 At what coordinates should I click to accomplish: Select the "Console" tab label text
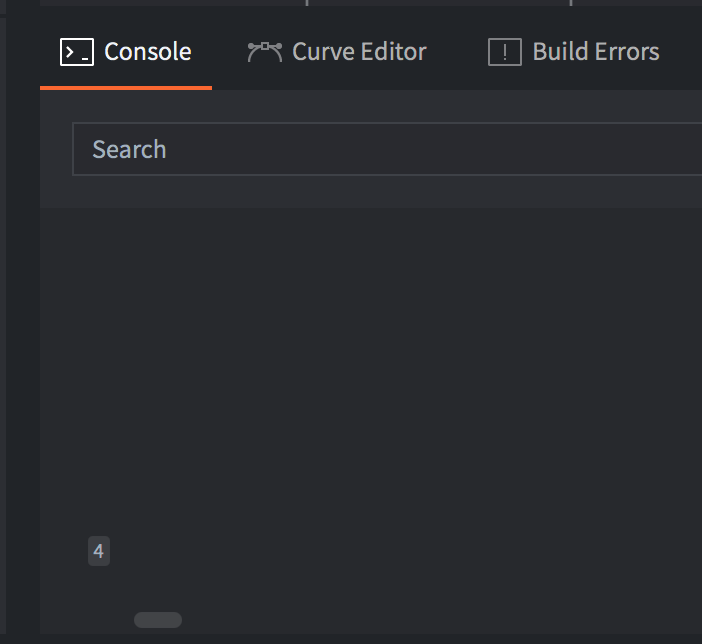coord(148,52)
